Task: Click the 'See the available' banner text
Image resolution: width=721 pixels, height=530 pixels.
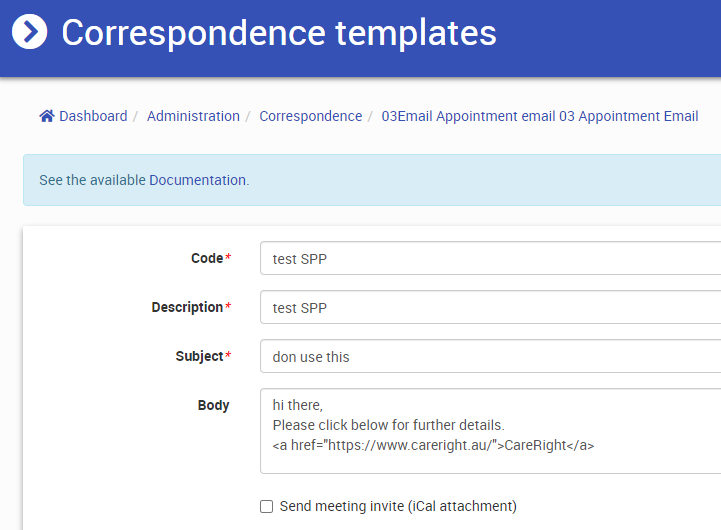Action: (x=93, y=180)
